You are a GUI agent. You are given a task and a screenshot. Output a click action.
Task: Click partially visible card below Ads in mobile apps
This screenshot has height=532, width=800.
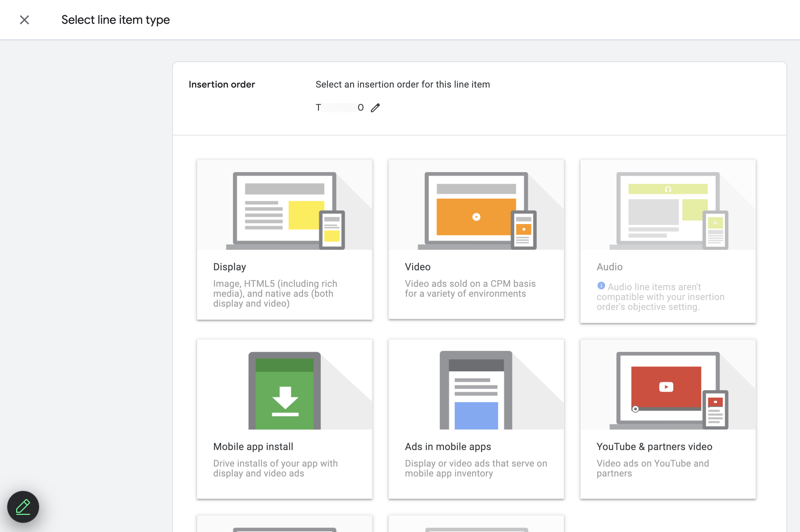coord(476,524)
